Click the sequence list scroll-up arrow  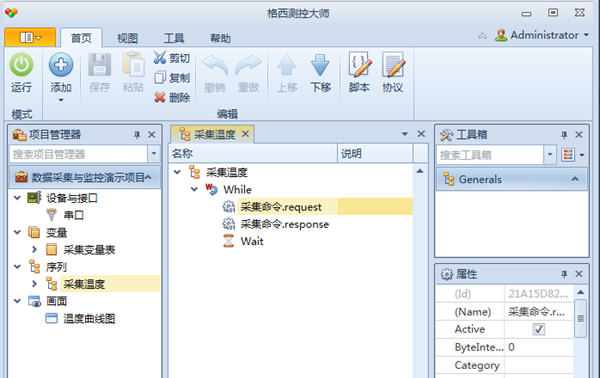click(420, 171)
